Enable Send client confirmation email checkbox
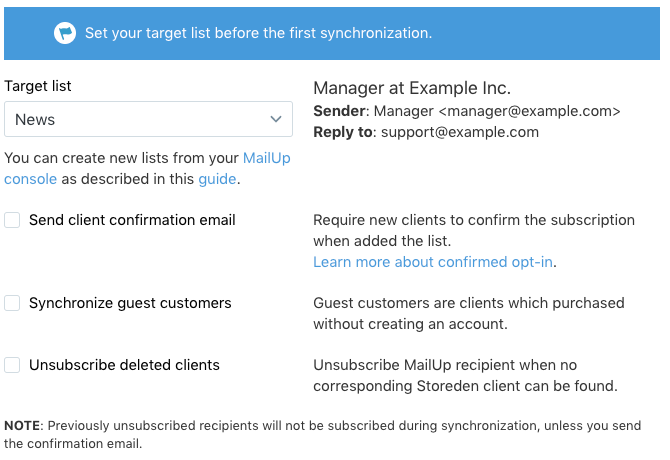The width and height of the screenshot is (670, 460). (12, 220)
